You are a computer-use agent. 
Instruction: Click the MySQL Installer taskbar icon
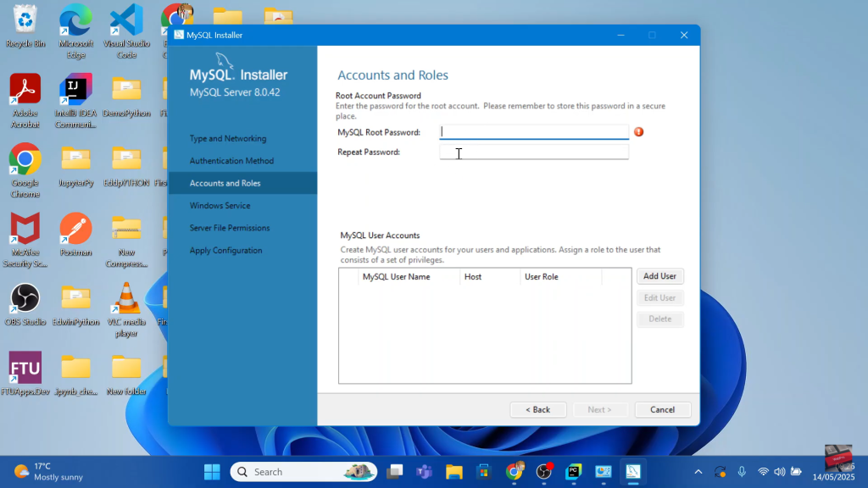[x=633, y=472]
